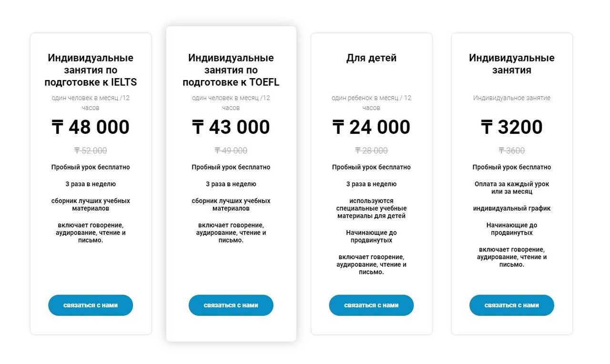
Task: Select the crossed-out ₸ 3600 price
Action: (512, 151)
